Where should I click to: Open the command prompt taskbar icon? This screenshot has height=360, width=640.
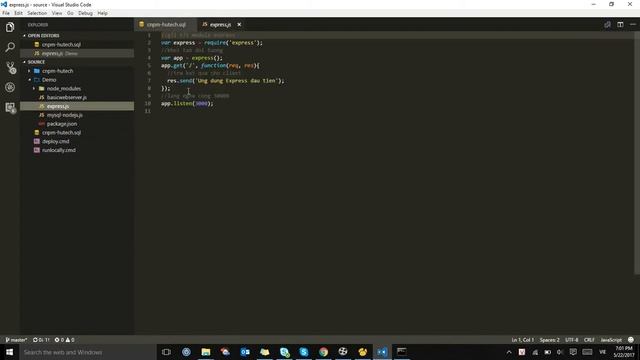402,352
